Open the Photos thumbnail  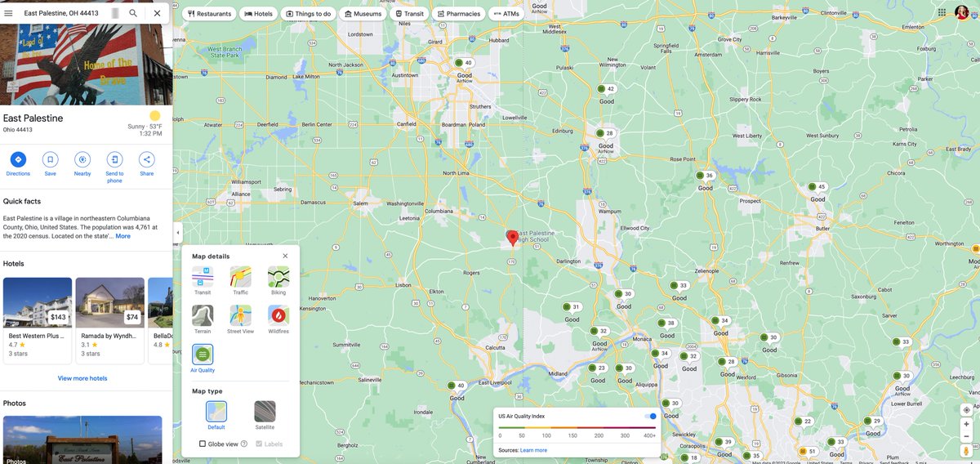(82, 440)
